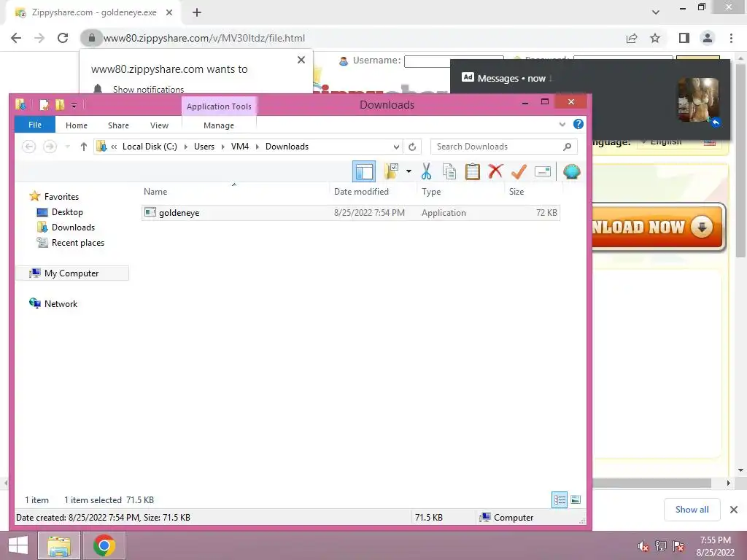Select the goldeneye application file
Viewport: 747px width, 560px height.
(x=351, y=212)
